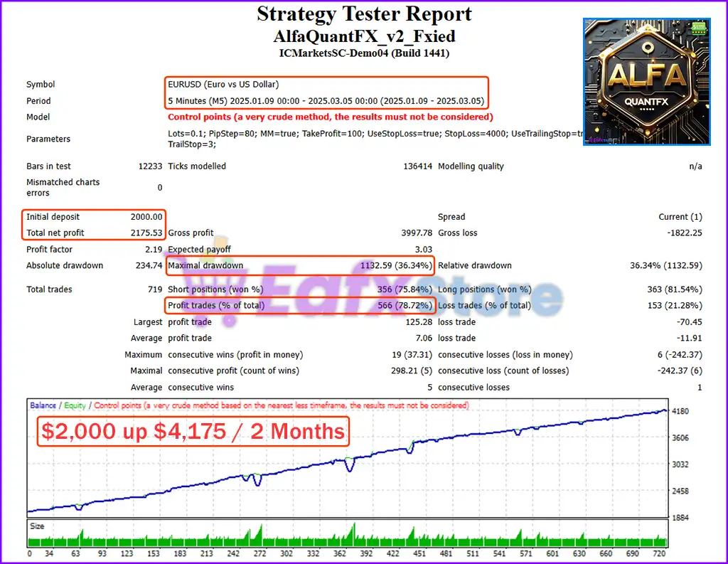Click consecutive loss value '-242.37 (6)'

(680, 371)
